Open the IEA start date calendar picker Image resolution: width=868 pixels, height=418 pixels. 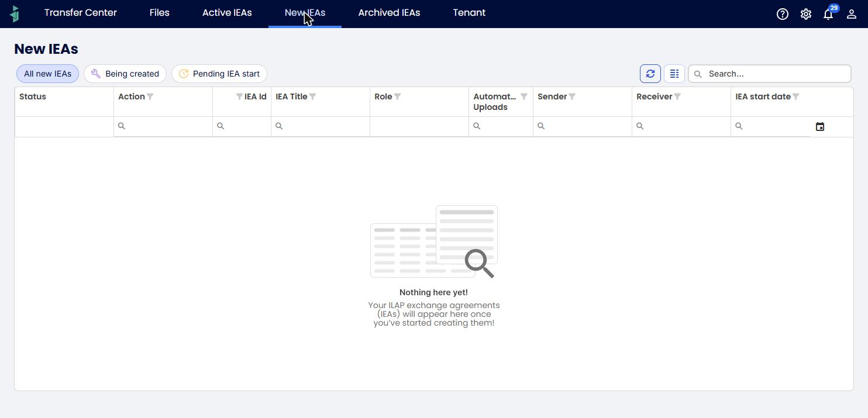(x=820, y=126)
